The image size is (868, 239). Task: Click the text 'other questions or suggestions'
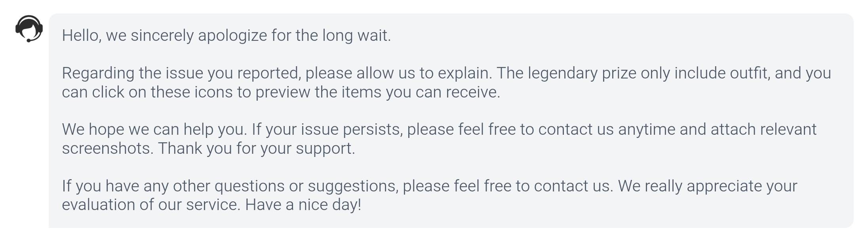coord(286,186)
